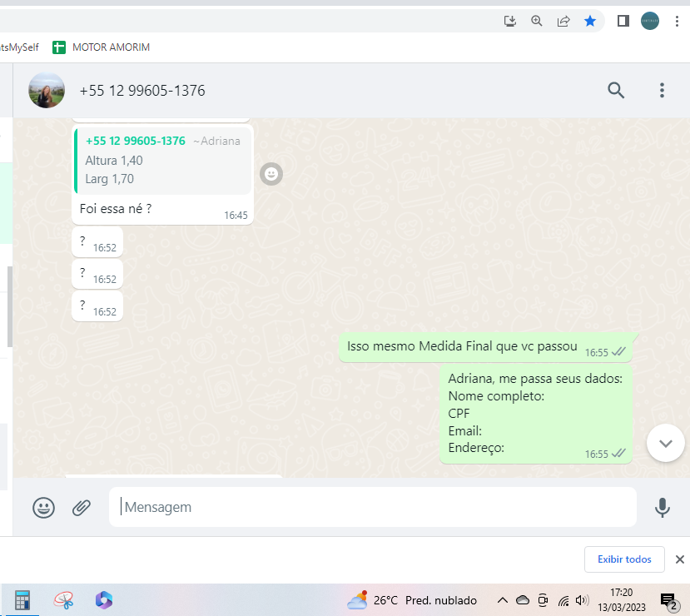Open the browser side panel icon
Screen dimensions: 690x616
623,21
